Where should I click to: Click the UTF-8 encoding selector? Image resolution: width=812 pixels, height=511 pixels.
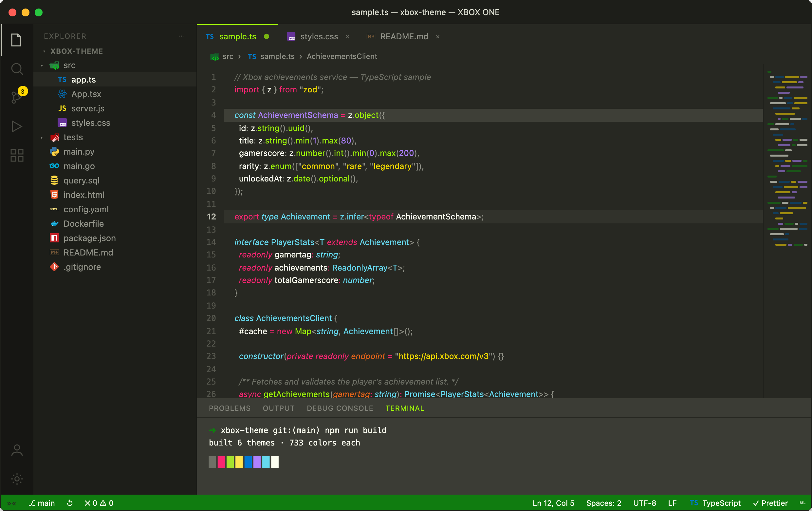(644, 503)
